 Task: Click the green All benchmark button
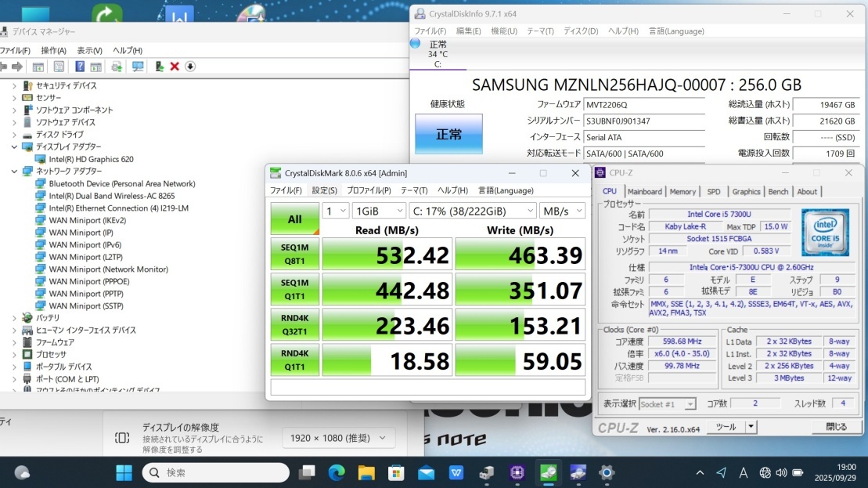click(x=294, y=219)
